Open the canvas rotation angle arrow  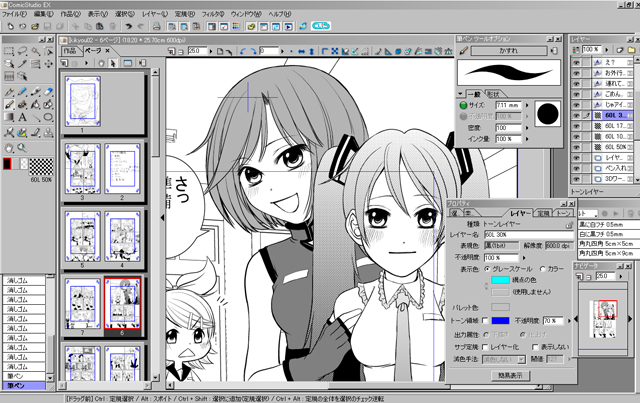point(282,51)
